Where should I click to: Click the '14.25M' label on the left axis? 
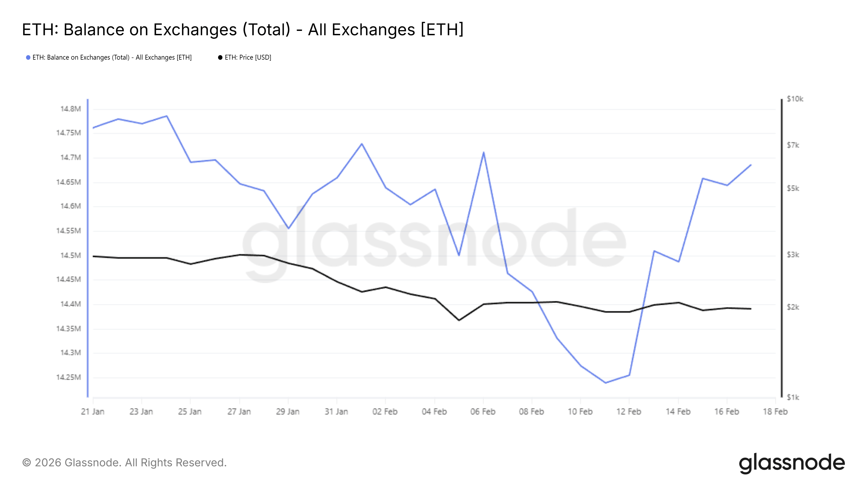[x=69, y=377]
